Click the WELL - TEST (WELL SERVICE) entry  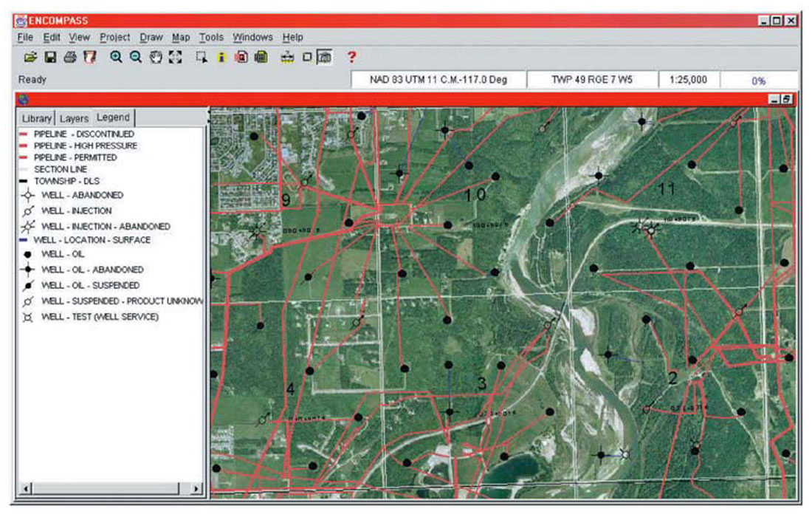click(x=90, y=317)
